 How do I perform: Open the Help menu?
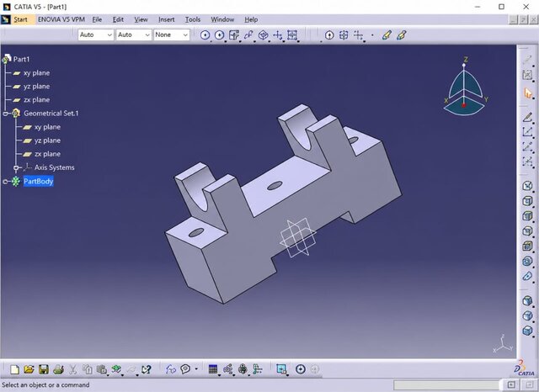[251, 19]
